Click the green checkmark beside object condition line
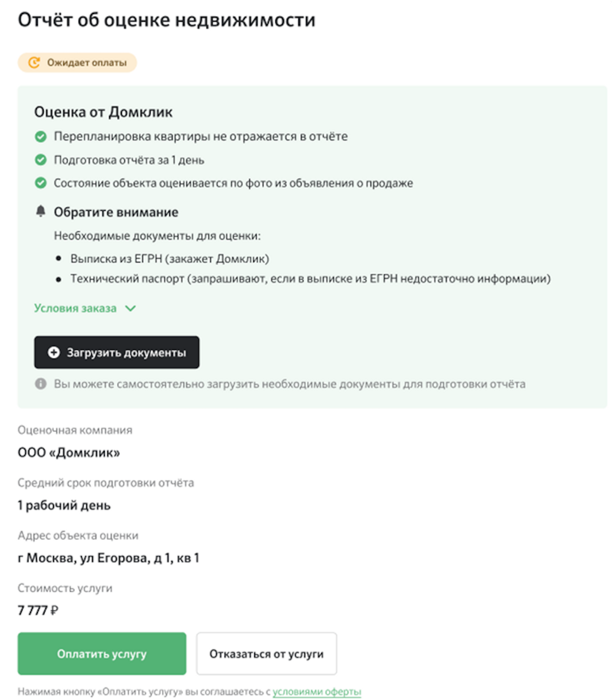 [41, 183]
